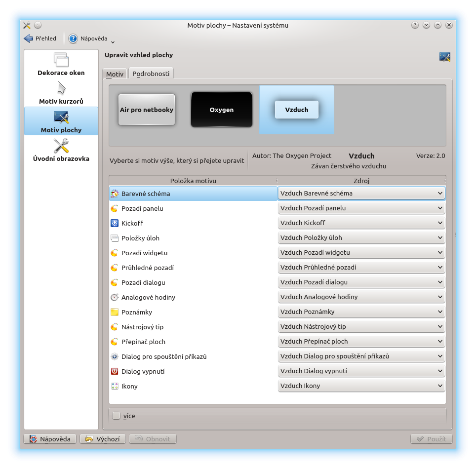Viewport: 476px width, 469px height.
Task: Click the Položka motivu column header
Action: pos(193,181)
